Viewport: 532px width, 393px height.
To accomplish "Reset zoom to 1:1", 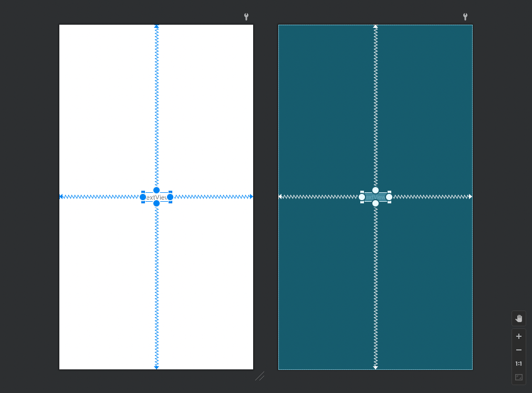I will pyautogui.click(x=519, y=364).
